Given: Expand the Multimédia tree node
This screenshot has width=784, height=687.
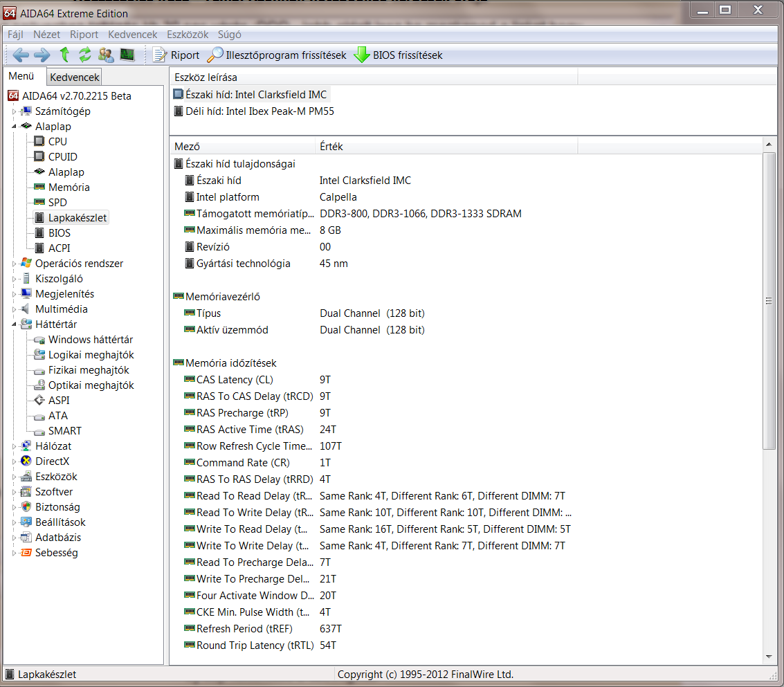Looking at the screenshot, I should click(x=14, y=309).
